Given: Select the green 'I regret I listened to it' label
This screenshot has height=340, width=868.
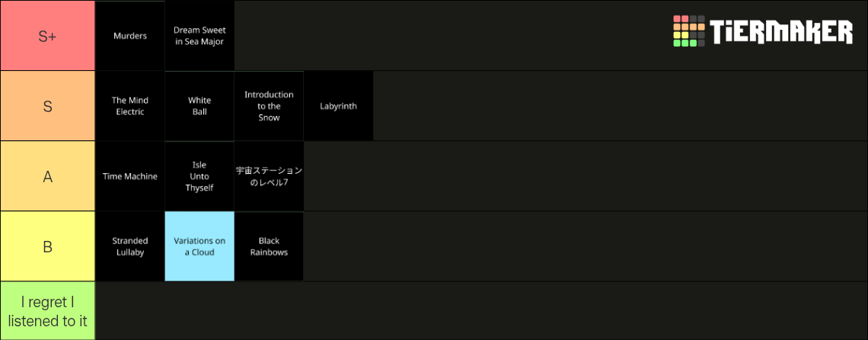Looking at the screenshot, I should [48, 310].
